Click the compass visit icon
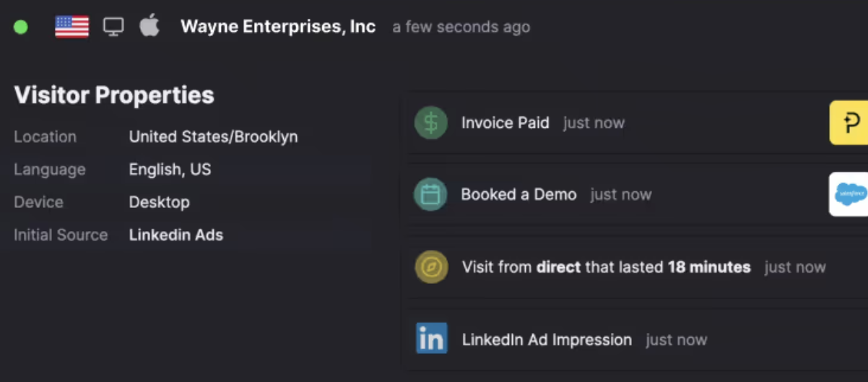 [431, 267]
